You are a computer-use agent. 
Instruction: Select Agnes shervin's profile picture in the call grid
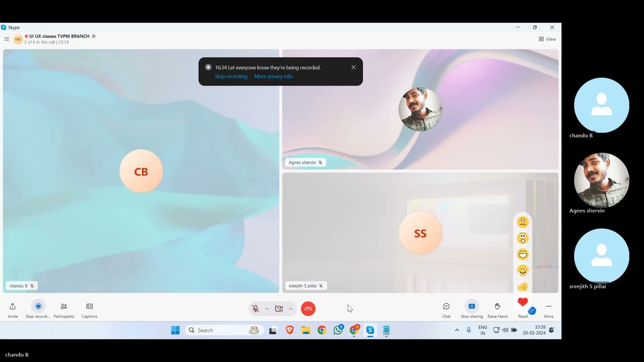click(x=420, y=110)
